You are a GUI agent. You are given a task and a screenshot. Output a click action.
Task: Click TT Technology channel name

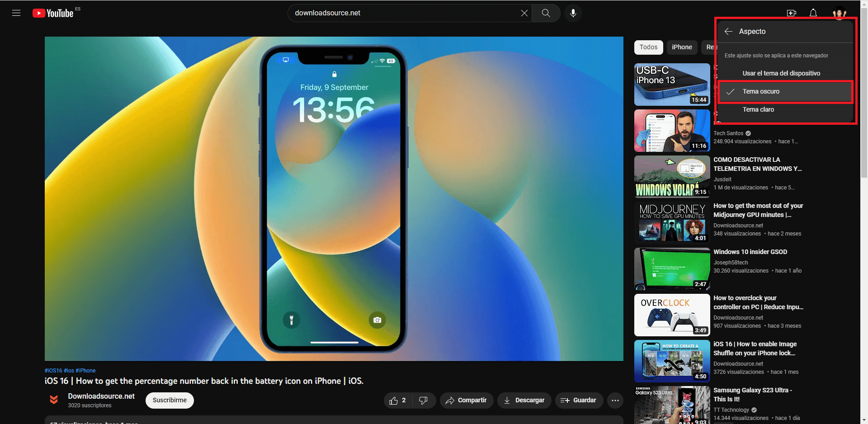pos(731,410)
